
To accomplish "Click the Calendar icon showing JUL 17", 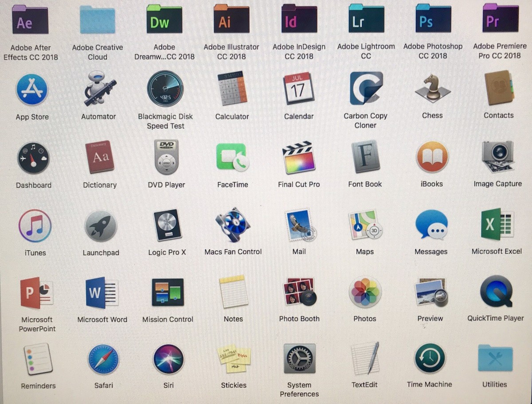I will coord(298,88).
